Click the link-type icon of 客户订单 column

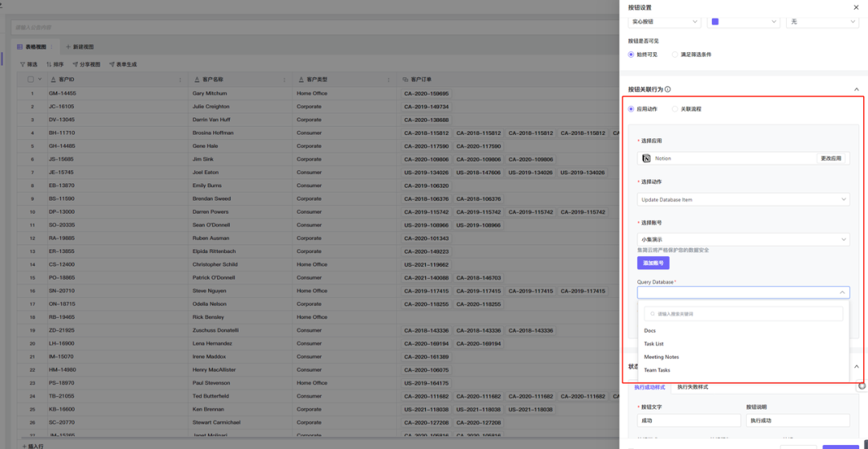(x=405, y=80)
